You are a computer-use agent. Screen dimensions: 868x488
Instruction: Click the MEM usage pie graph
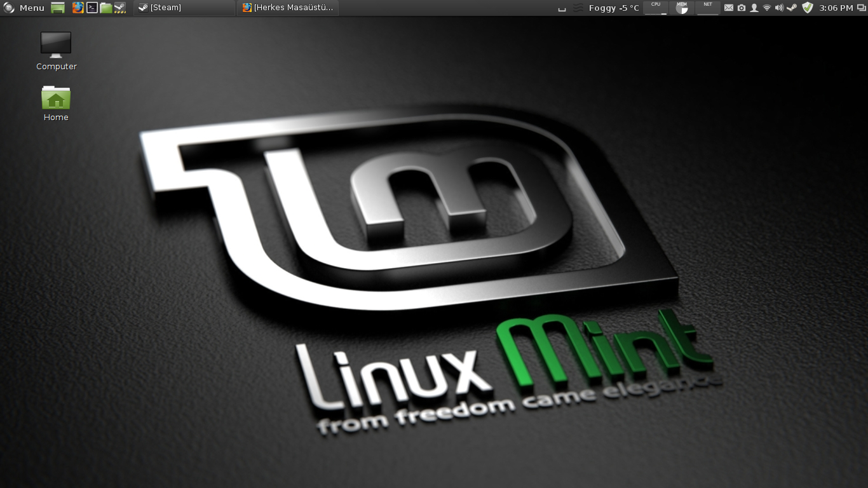pyautogui.click(x=682, y=8)
